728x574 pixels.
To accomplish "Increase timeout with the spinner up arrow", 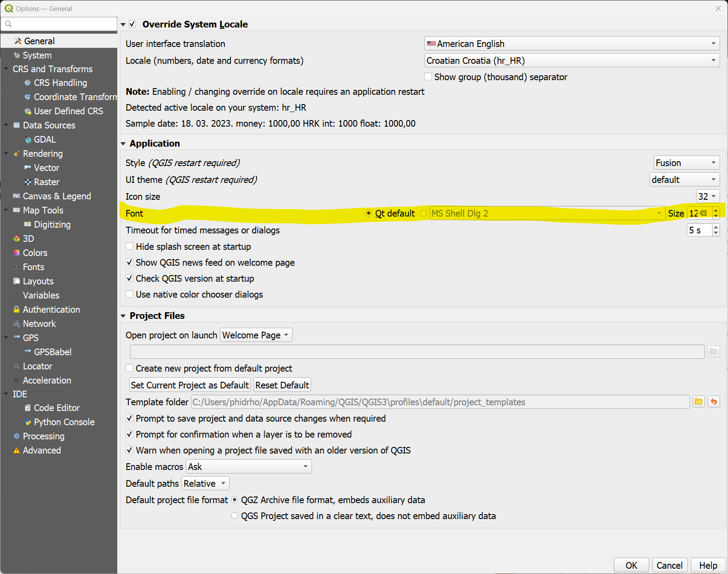I will (x=716, y=227).
